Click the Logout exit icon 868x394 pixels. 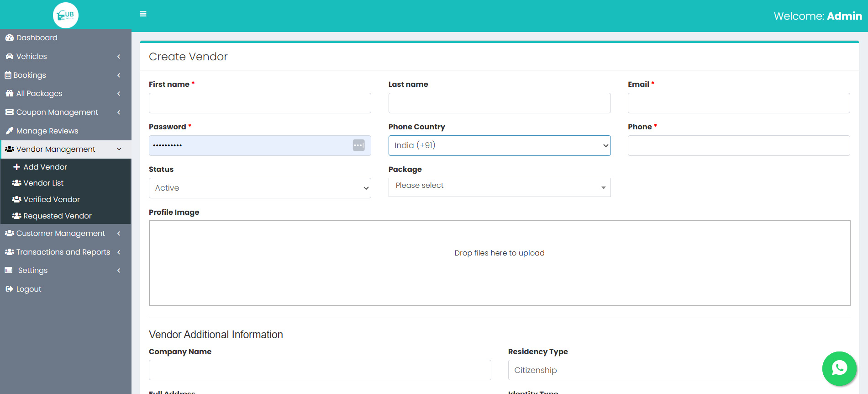click(10, 289)
